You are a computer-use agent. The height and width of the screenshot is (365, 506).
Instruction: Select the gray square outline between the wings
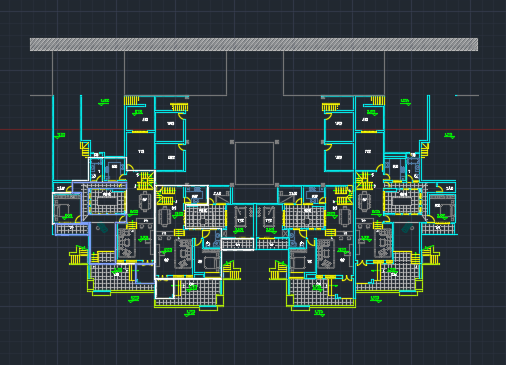click(254, 163)
